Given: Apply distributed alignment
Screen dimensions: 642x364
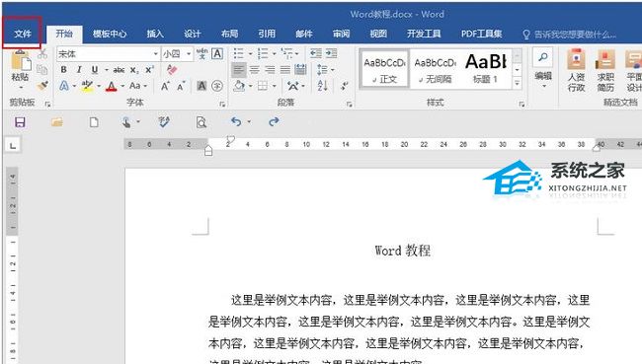Looking at the screenshot, I should pyautogui.click(x=300, y=70).
